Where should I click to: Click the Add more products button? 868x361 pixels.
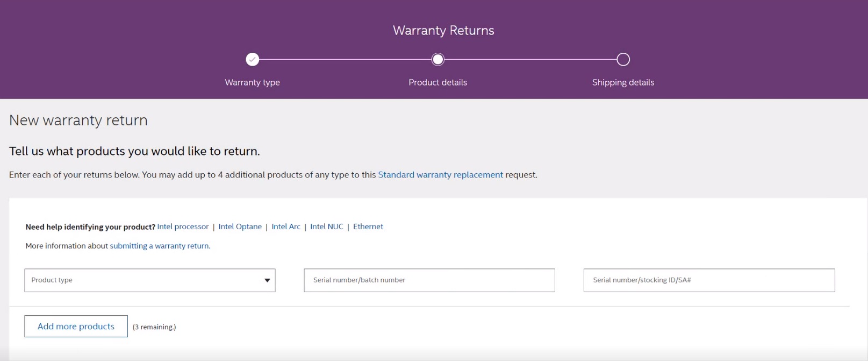pos(76,327)
